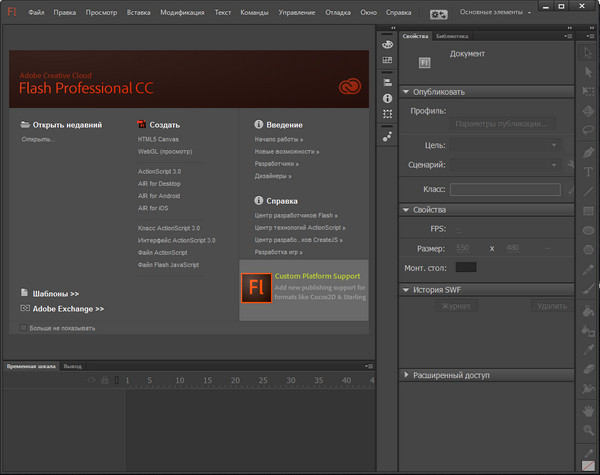Click 'Открыть...' to open a file

(x=38, y=139)
